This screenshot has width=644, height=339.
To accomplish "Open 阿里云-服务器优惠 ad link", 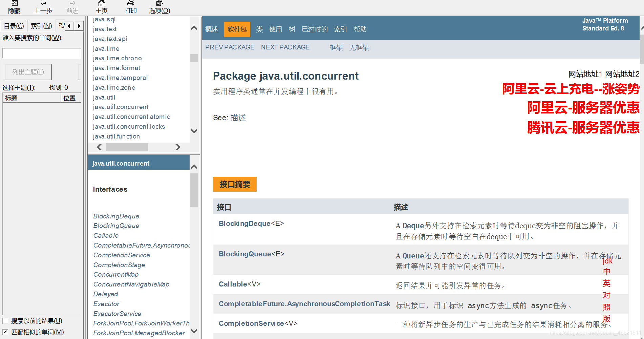I will 583,108.
